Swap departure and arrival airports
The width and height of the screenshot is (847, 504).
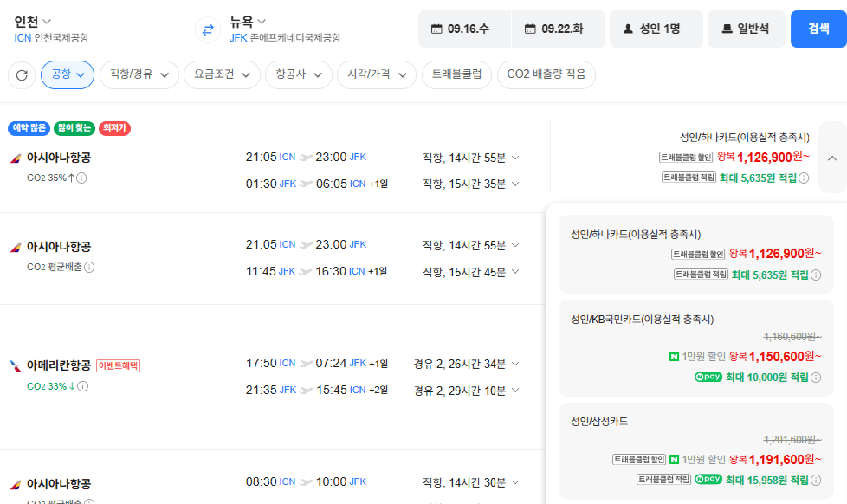pos(208,29)
